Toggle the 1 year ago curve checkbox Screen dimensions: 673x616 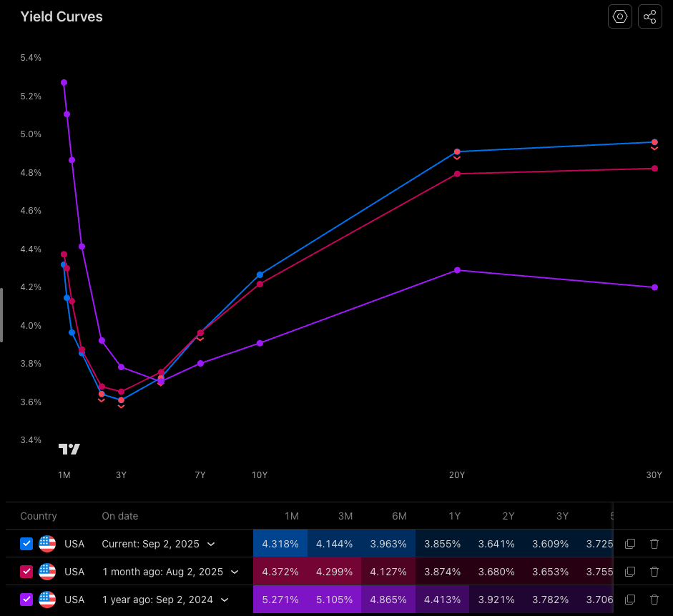point(26,600)
